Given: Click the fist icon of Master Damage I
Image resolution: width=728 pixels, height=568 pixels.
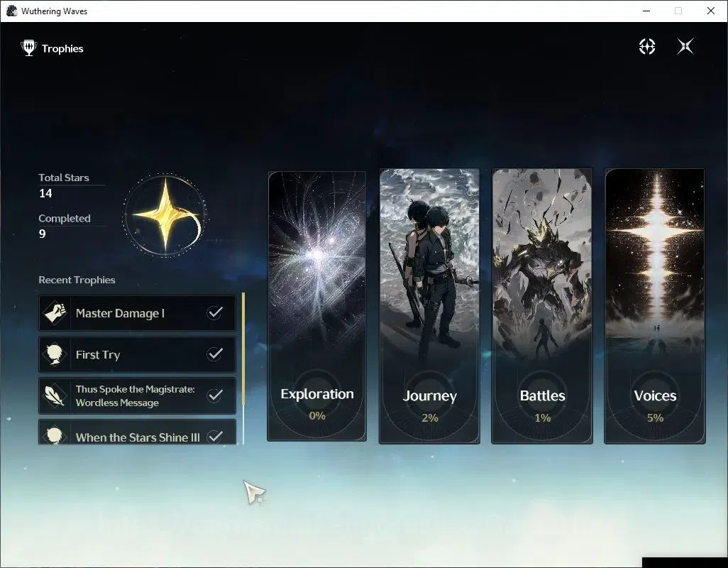Looking at the screenshot, I should 55,313.
